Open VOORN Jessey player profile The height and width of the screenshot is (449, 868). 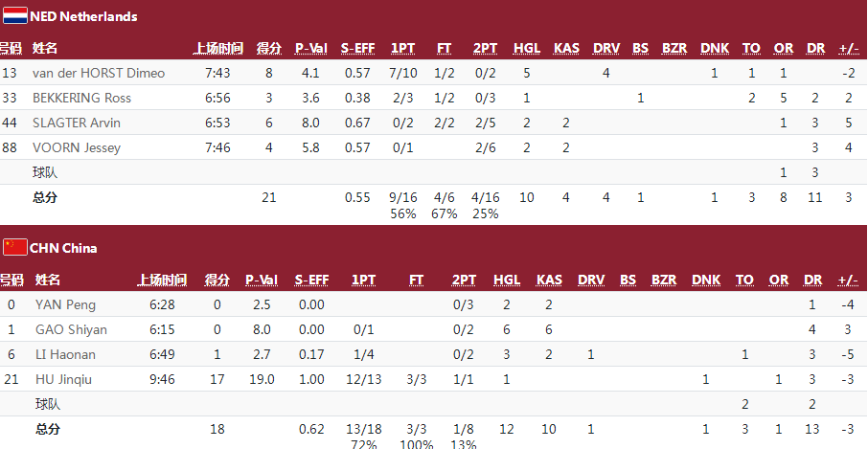pyautogui.click(x=77, y=147)
